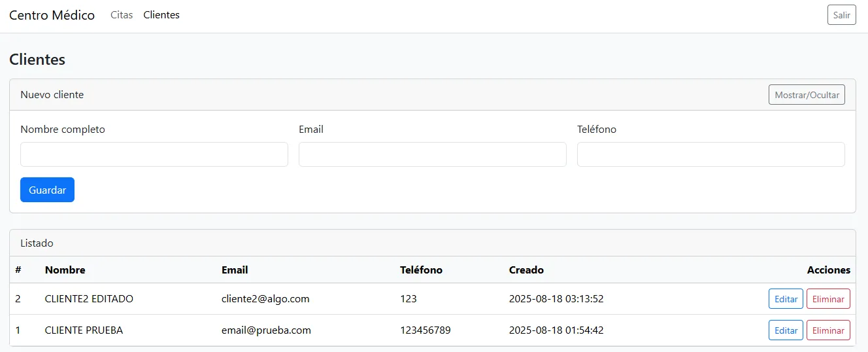The height and width of the screenshot is (352, 868).
Task: Edit the CLIENTE2 EDITADO row
Action: click(786, 299)
